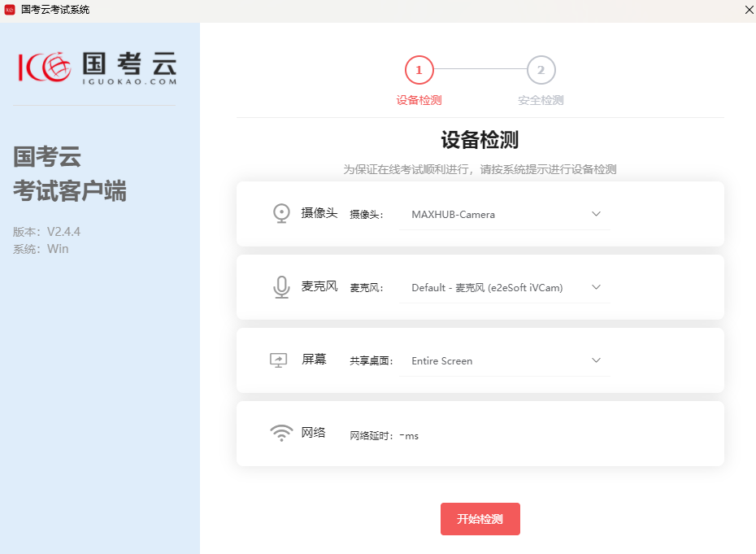This screenshot has width=756, height=554.
Task: Click the 网络延时 latency readout
Action: [385, 436]
